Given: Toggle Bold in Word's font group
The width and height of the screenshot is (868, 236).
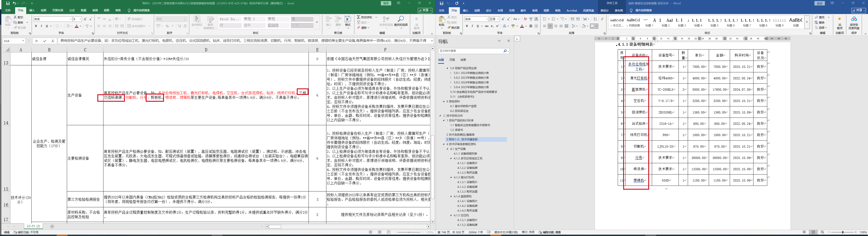Looking at the screenshot, I should pyautogui.click(x=467, y=26).
